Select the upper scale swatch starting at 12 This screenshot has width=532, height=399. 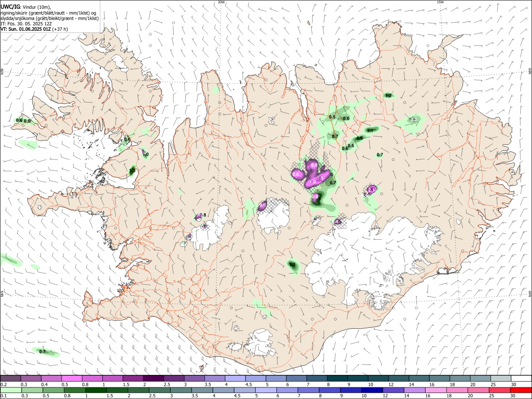tap(398, 379)
